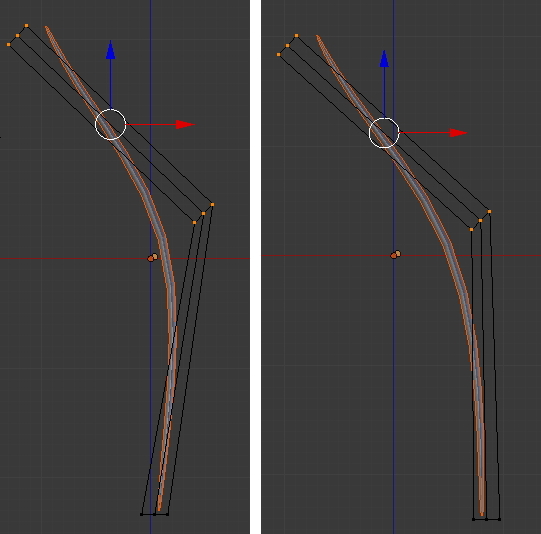This screenshot has height=534, width=541.
Task: Grab the blue Z-axis arrow in right viewport
Action: [x=384, y=59]
